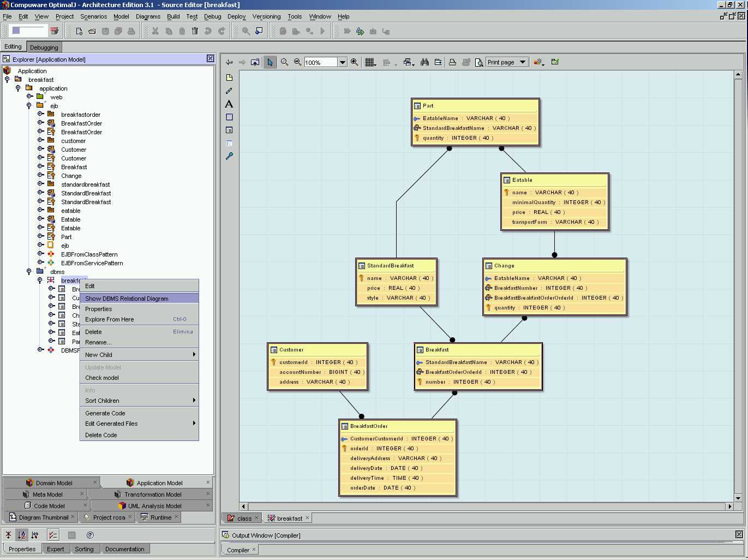This screenshot has height=560, width=748.
Task: Select EJBFromClassPattern in the tree
Action: coord(89,254)
